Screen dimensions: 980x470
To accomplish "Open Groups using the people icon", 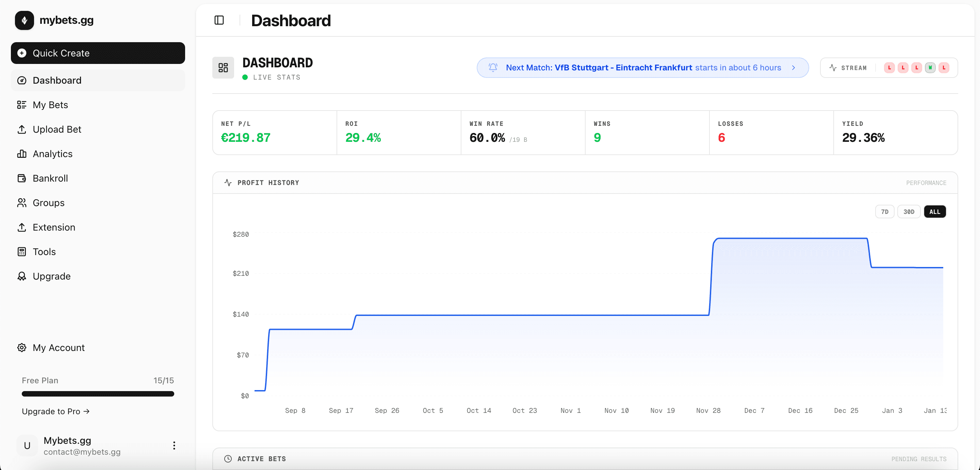I will (22, 203).
